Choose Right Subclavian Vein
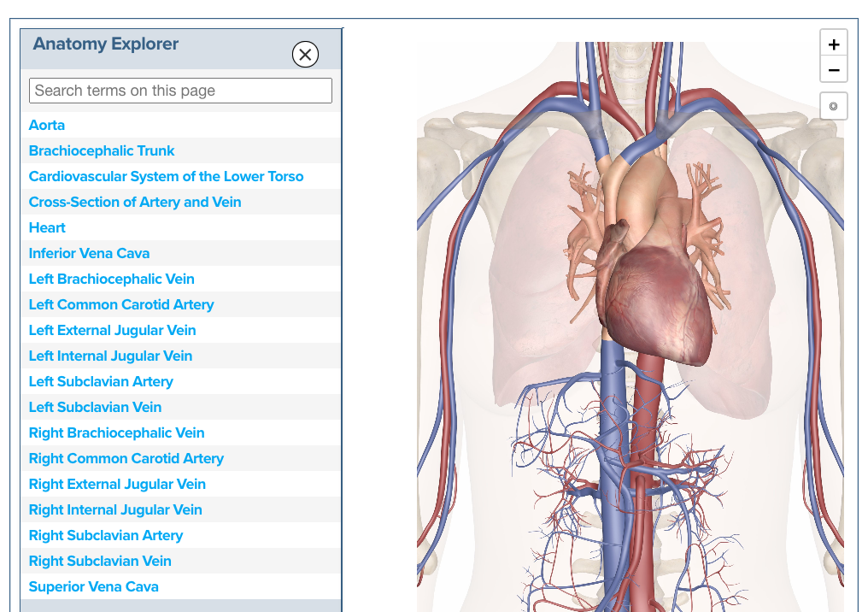 pyautogui.click(x=100, y=561)
